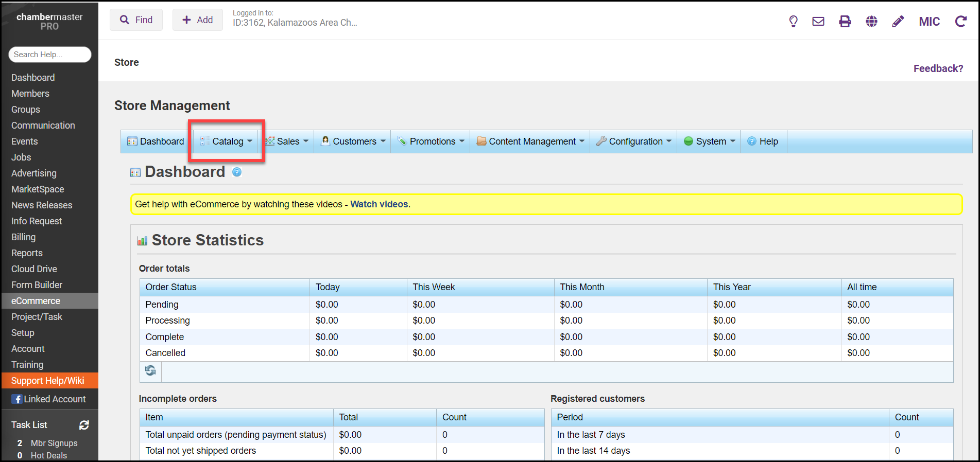
Task: Click the Dashboard help question icon
Action: tap(237, 172)
